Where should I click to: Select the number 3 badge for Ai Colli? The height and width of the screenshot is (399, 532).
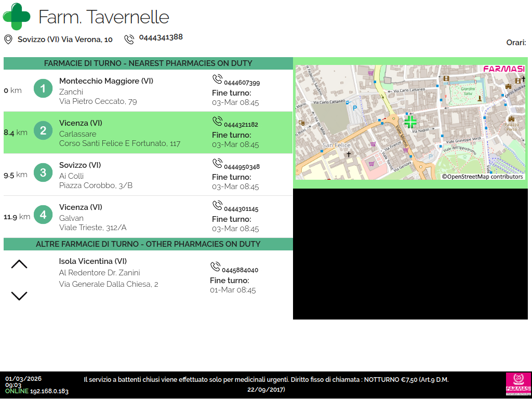tap(43, 173)
